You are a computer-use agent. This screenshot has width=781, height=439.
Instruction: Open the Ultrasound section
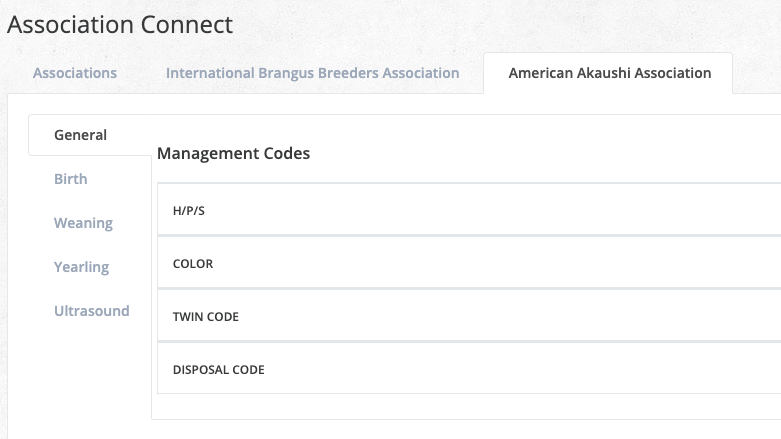(x=92, y=311)
